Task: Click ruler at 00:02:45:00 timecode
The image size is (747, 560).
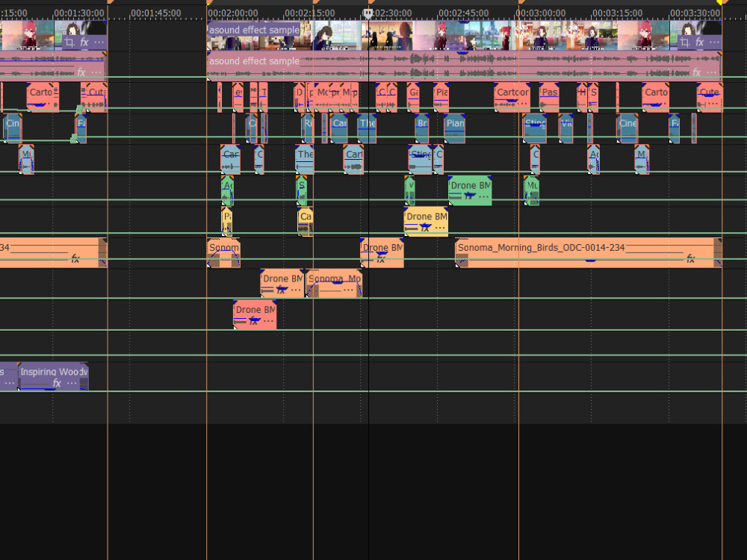Action: (464, 13)
